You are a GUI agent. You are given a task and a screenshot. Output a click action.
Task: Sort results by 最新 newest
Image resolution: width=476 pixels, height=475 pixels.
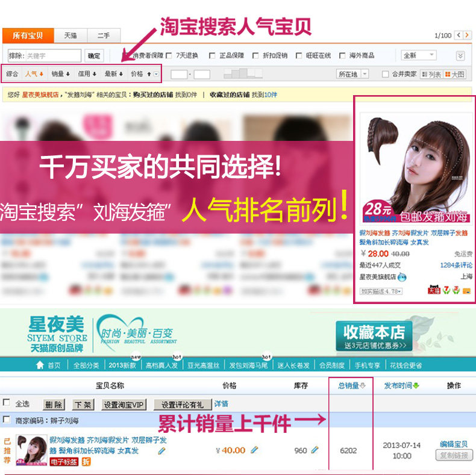tap(113, 73)
